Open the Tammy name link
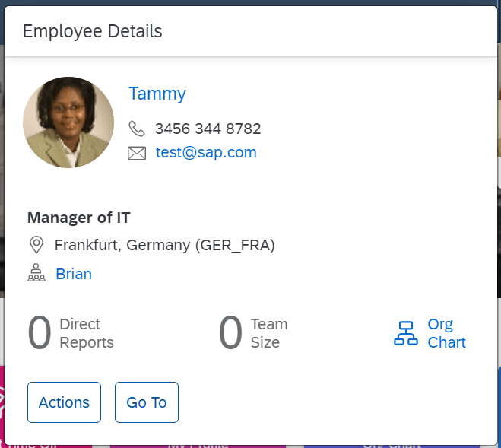501x448 pixels. click(157, 94)
